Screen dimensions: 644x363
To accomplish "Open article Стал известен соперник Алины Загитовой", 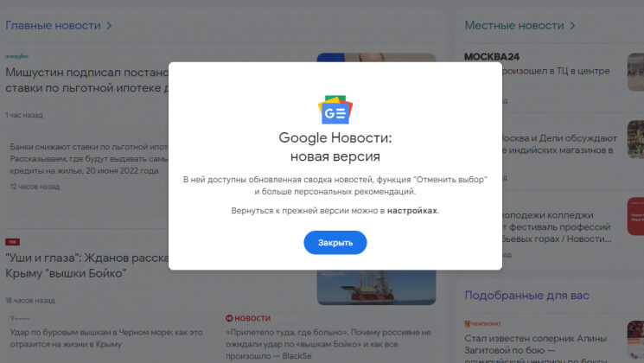I will pos(536,349).
